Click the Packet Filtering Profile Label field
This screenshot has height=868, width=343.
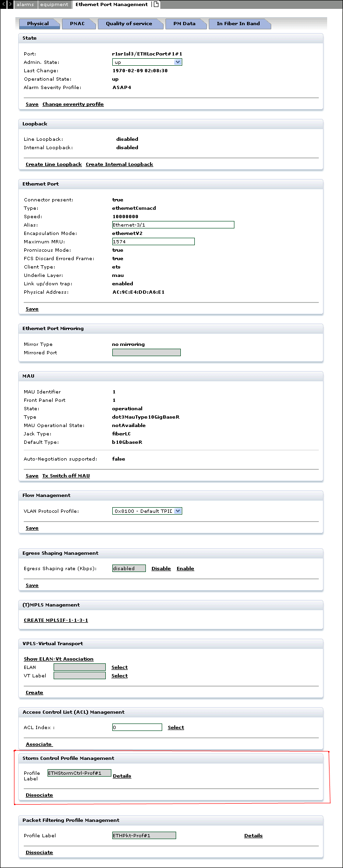(144, 835)
